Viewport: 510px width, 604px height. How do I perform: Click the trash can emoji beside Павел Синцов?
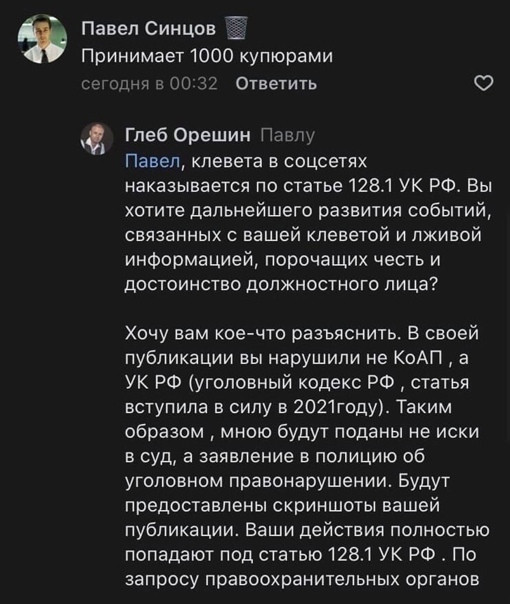coord(235,28)
